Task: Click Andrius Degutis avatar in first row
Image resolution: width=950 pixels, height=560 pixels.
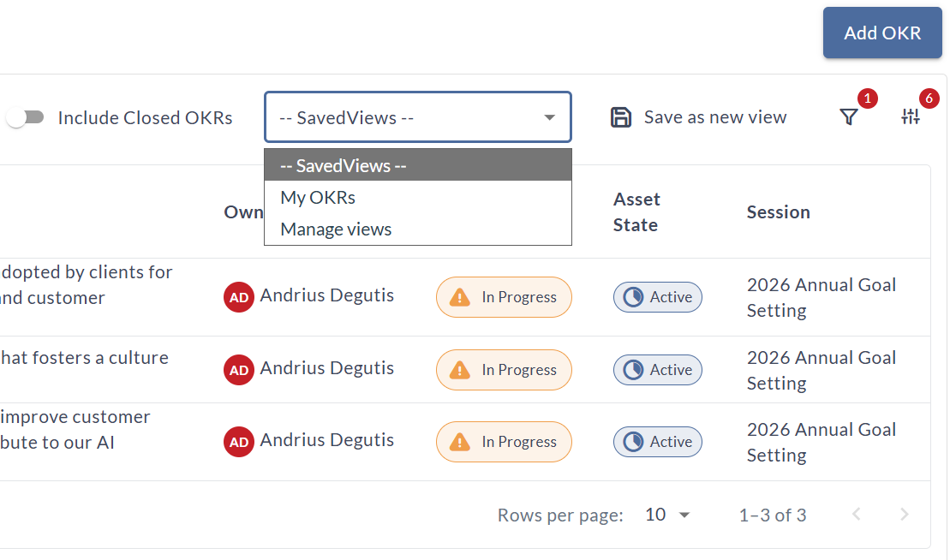Action: pos(239,297)
